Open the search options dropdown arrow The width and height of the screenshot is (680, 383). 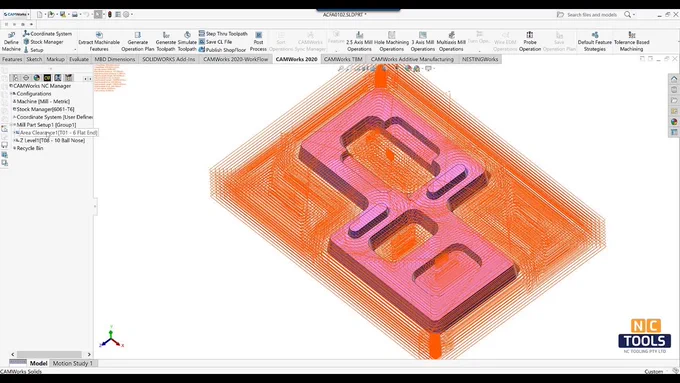pos(634,15)
